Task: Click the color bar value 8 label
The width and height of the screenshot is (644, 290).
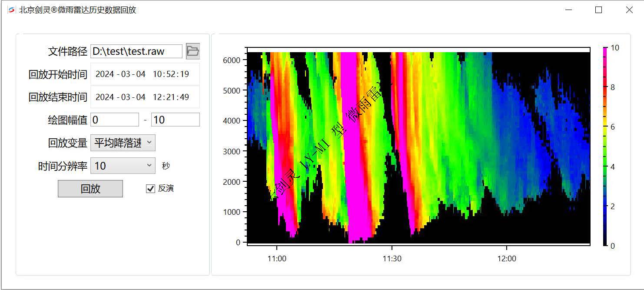Action: pyautogui.click(x=613, y=87)
